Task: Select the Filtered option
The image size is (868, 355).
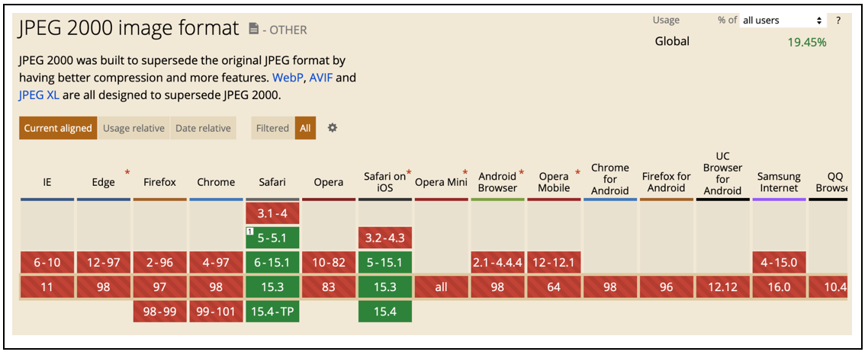Action: point(272,128)
